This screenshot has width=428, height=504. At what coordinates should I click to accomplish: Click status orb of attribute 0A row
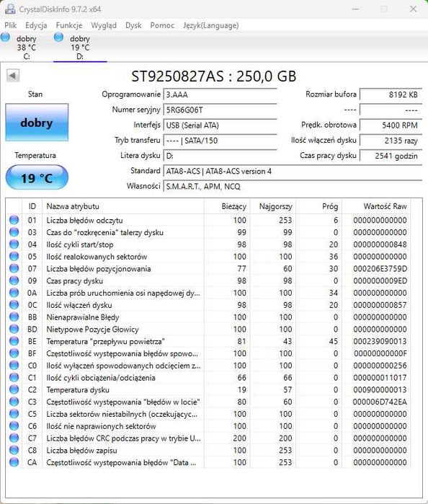[14, 293]
